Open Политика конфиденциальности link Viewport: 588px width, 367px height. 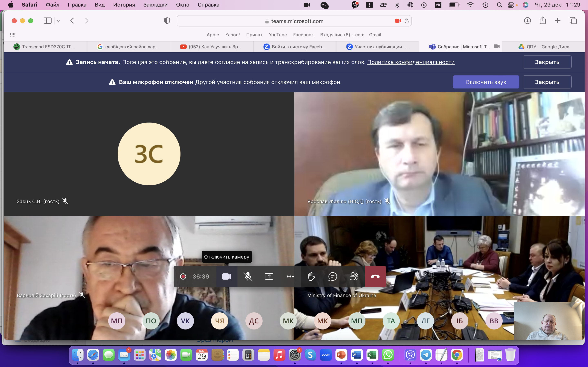[x=411, y=62]
